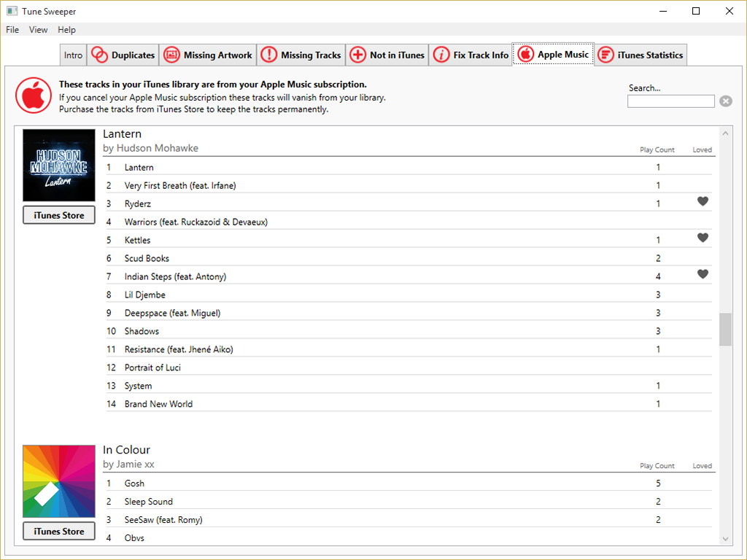Open the iTunes Statistics tab
Viewport: 747px width, 560px height.
point(640,55)
